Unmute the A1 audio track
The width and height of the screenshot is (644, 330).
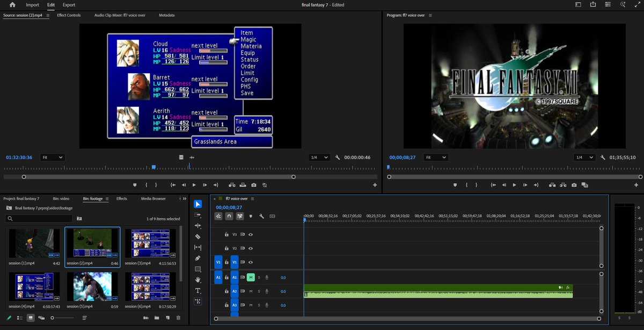[251, 277]
